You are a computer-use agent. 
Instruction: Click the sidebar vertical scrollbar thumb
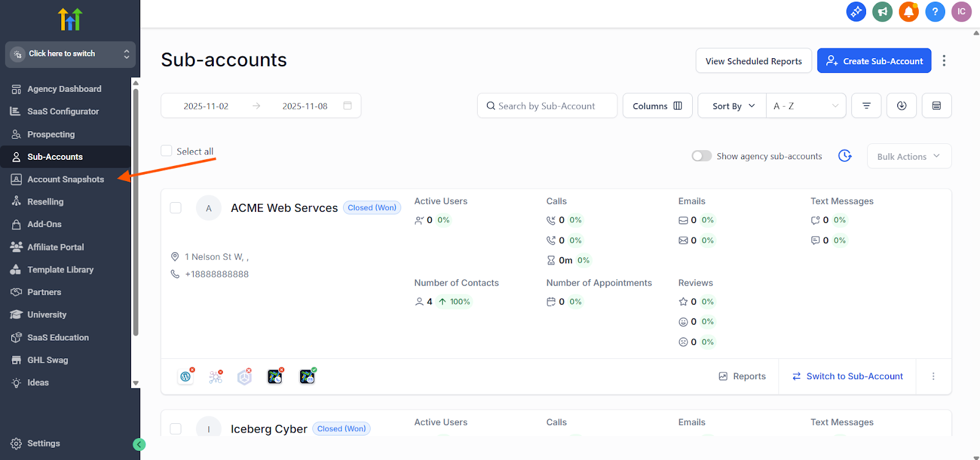pyautogui.click(x=136, y=212)
